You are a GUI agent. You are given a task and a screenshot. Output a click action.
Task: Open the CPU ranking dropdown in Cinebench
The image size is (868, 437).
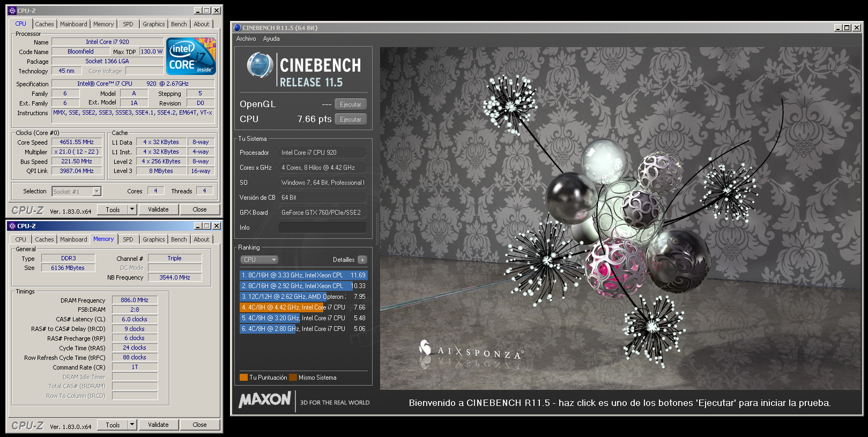[x=259, y=260]
